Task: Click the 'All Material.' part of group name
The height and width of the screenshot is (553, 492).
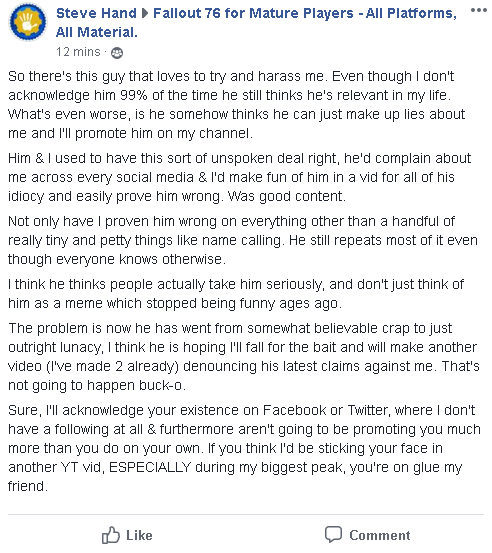Action: pyautogui.click(x=97, y=32)
